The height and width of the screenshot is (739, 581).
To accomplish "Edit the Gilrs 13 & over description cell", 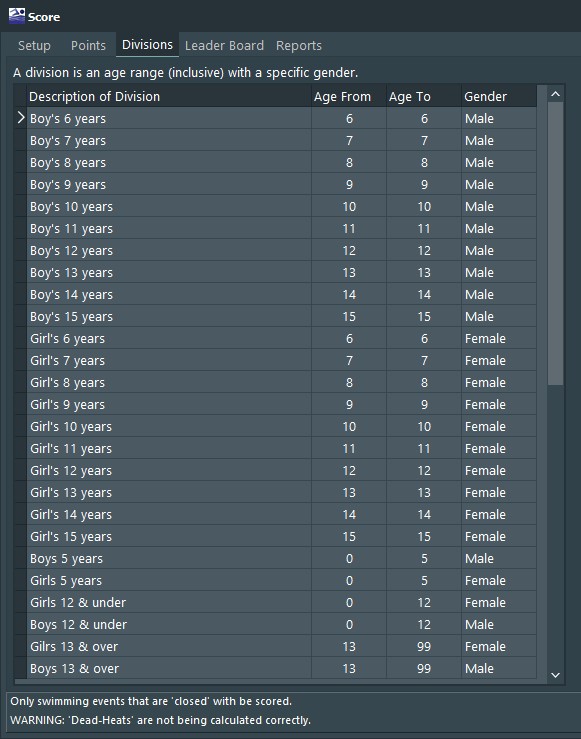I will click(169, 647).
